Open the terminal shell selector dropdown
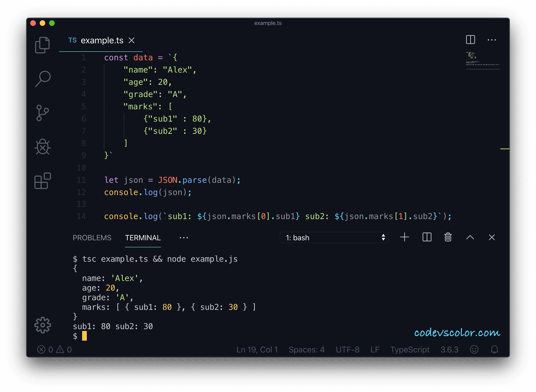The image size is (536, 392). pyautogui.click(x=334, y=237)
